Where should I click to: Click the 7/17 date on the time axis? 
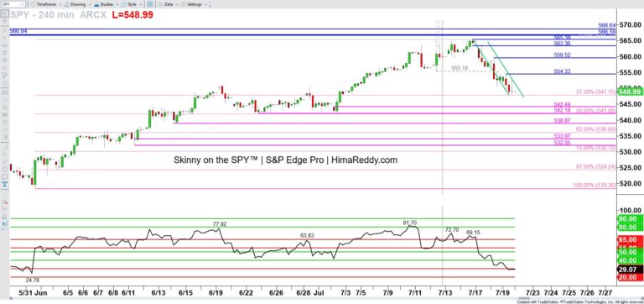click(x=475, y=292)
